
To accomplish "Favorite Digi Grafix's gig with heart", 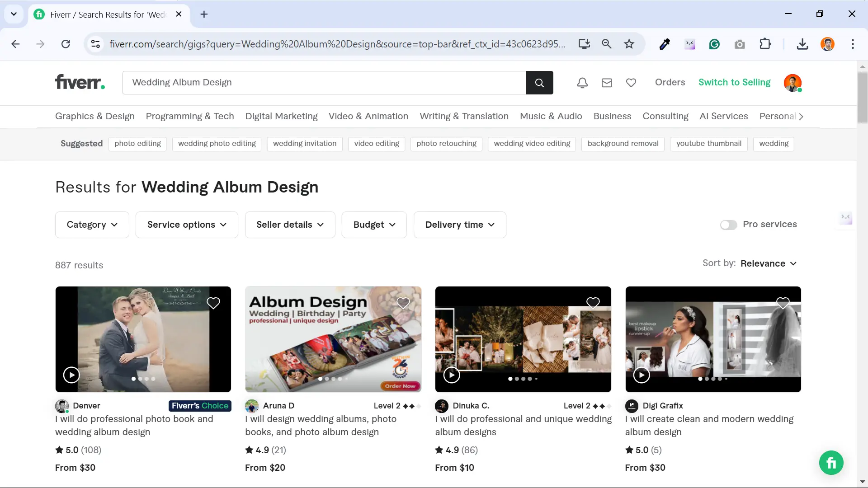I will tap(783, 303).
